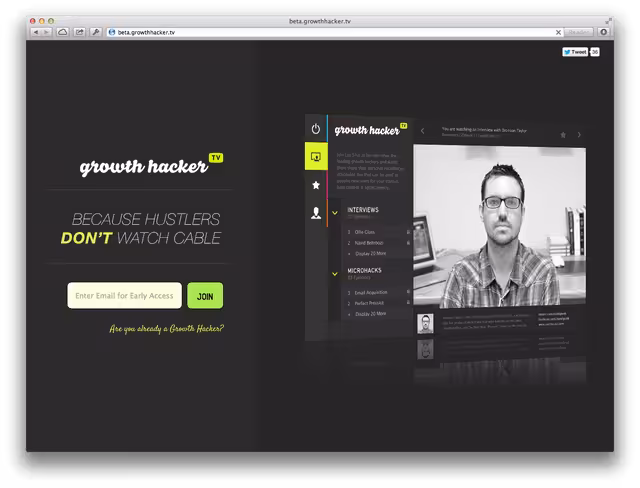Click the beta.growthhacker.tv window title
This screenshot has width=640, height=488.
[320, 21]
